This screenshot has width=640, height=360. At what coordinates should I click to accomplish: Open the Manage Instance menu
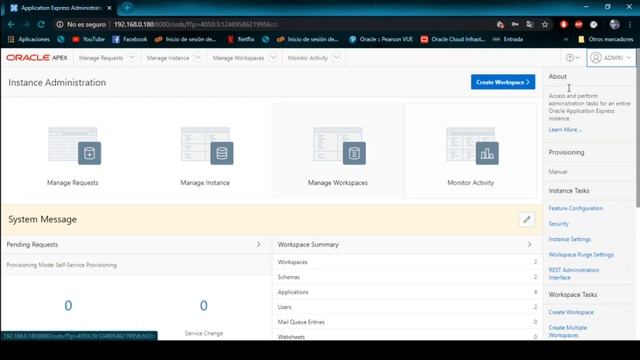pos(168,58)
